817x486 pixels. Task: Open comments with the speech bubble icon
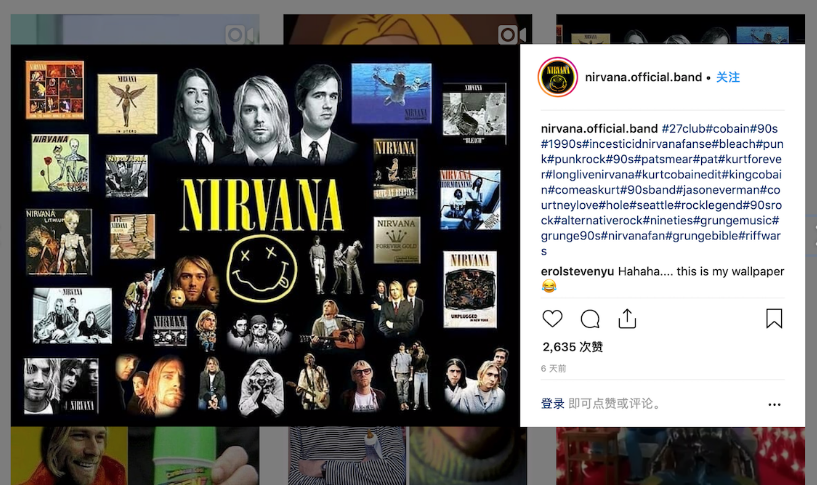click(590, 319)
